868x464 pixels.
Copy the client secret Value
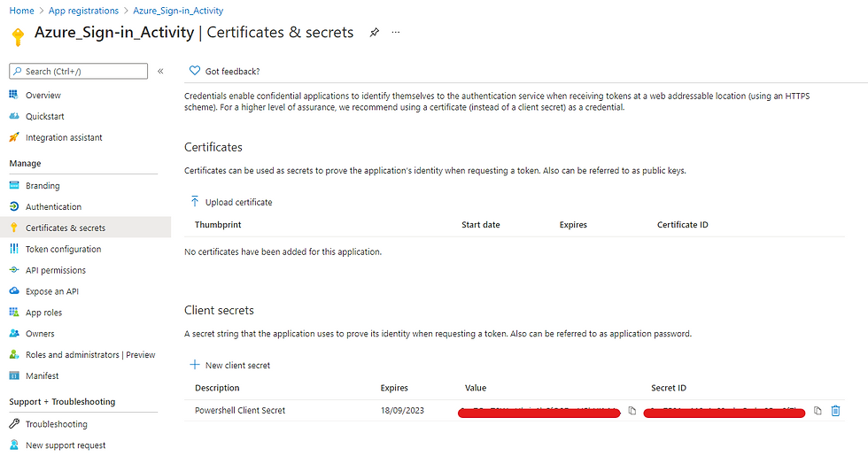pos(632,410)
